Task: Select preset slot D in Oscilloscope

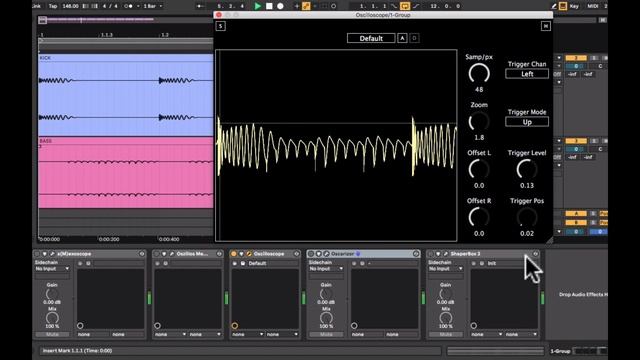Action: click(x=414, y=38)
